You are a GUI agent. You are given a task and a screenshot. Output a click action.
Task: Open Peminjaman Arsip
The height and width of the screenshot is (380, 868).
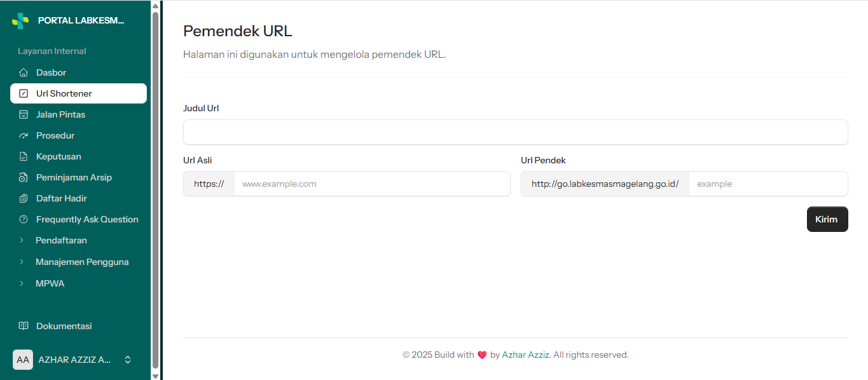tap(78, 177)
